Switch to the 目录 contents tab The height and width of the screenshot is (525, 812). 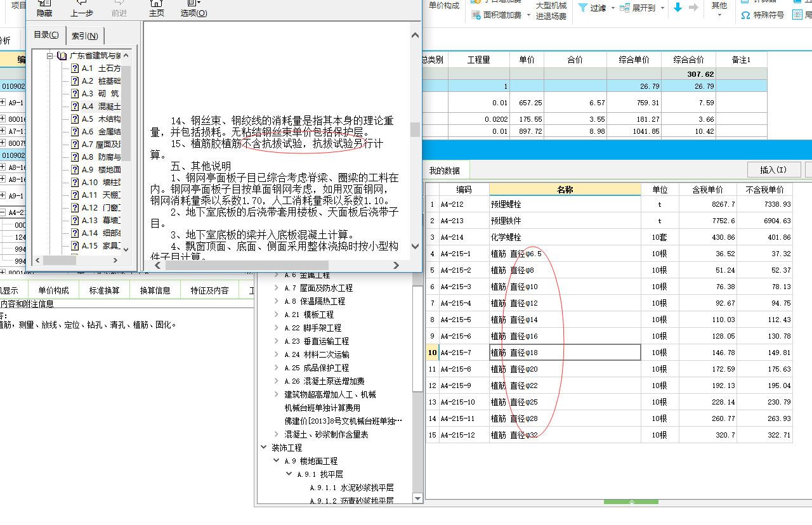pyautogui.click(x=46, y=35)
